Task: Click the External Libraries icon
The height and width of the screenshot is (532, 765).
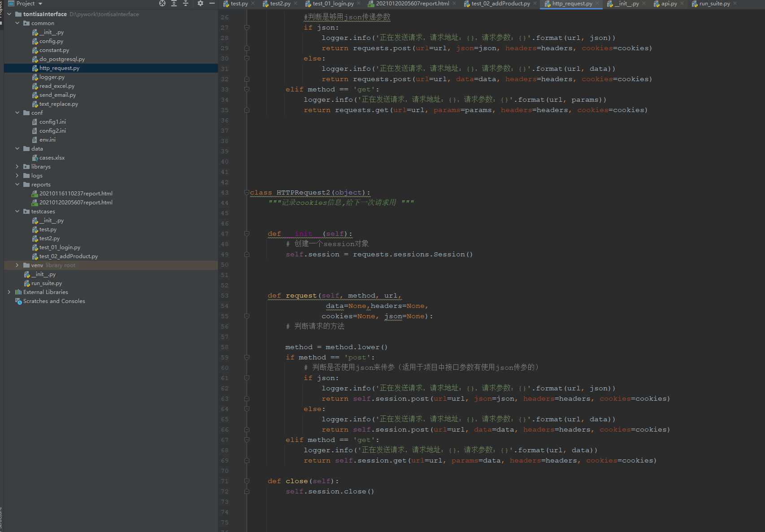Action: coord(18,292)
